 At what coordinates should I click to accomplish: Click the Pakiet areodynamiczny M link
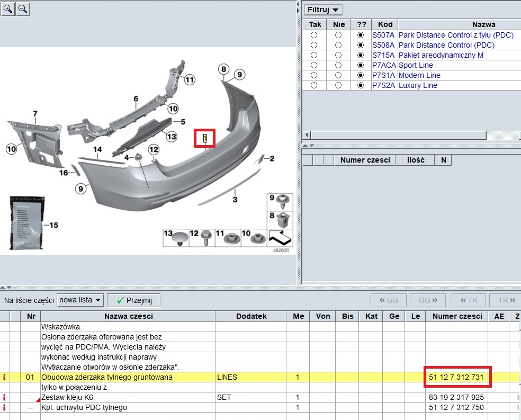tap(441, 55)
